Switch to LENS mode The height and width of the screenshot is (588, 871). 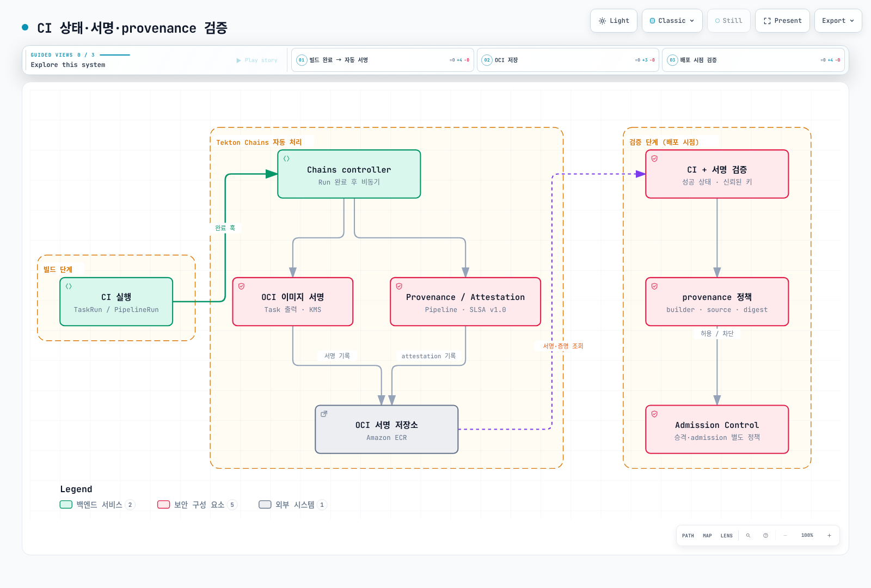coord(727,536)
